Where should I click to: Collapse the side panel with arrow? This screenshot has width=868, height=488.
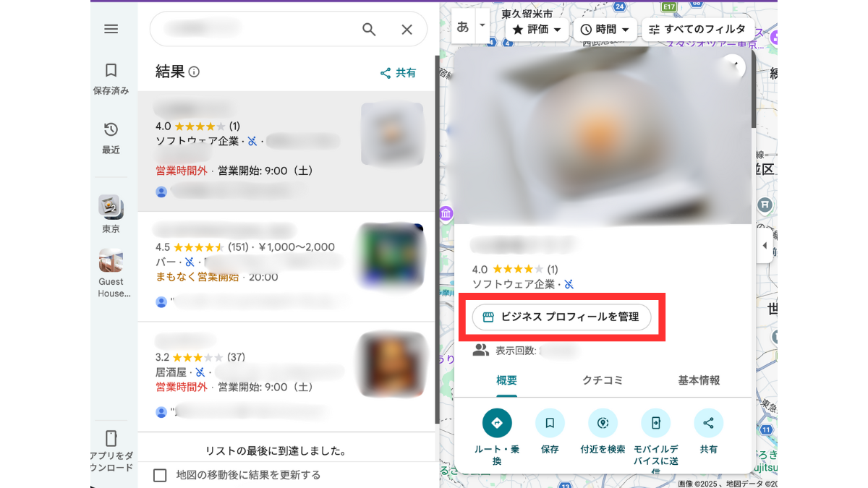coord(765,246)
